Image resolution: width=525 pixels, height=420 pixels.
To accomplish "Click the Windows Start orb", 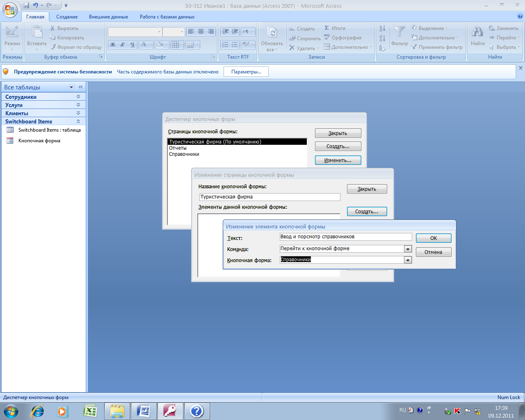I will point(11,411).
